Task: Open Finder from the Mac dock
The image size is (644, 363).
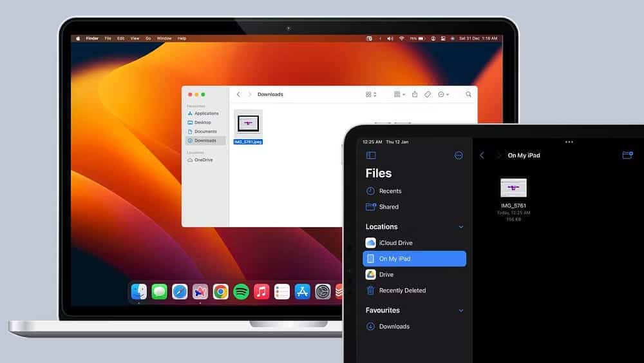Action: pos(139,291)
